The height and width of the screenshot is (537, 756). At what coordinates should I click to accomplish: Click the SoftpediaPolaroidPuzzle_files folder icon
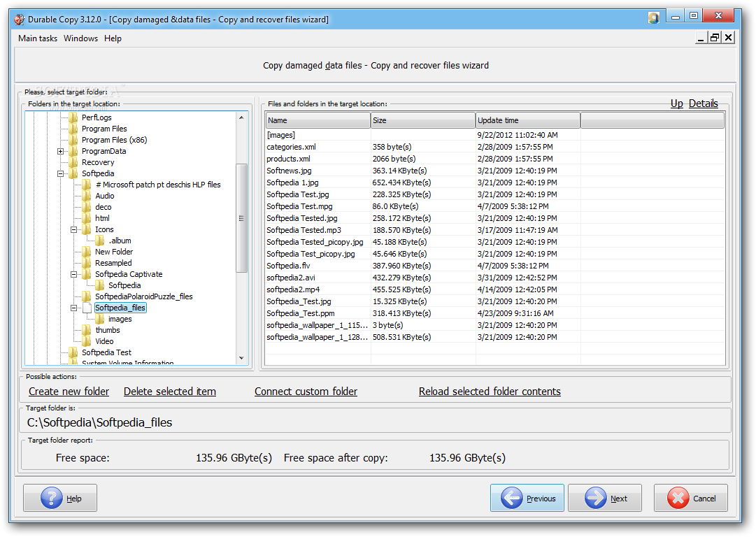click(x=87, y=296)
